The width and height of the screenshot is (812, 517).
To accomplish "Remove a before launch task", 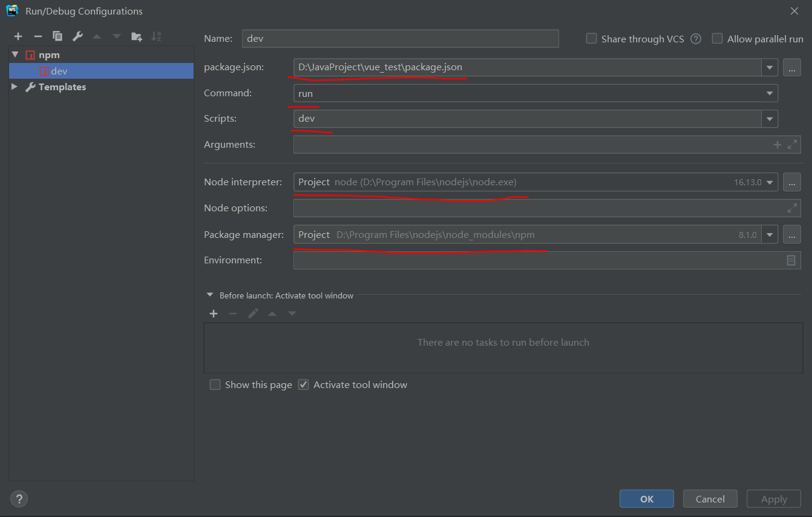I will 233,314.
